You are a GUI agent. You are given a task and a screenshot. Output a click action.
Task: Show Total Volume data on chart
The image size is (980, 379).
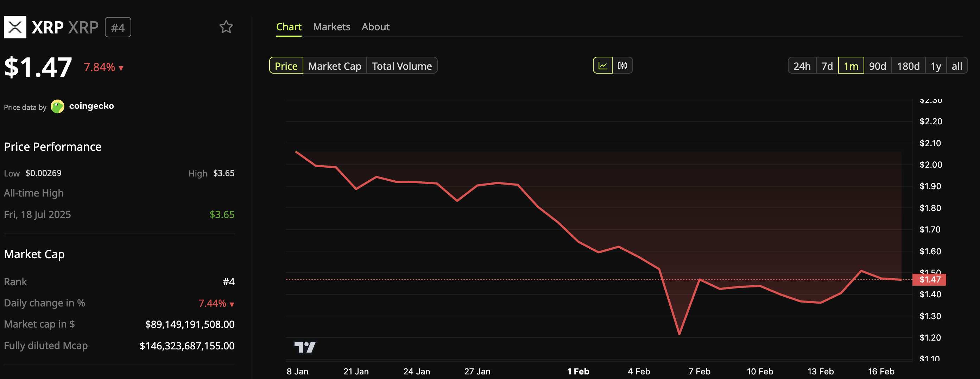click(402, 66)
